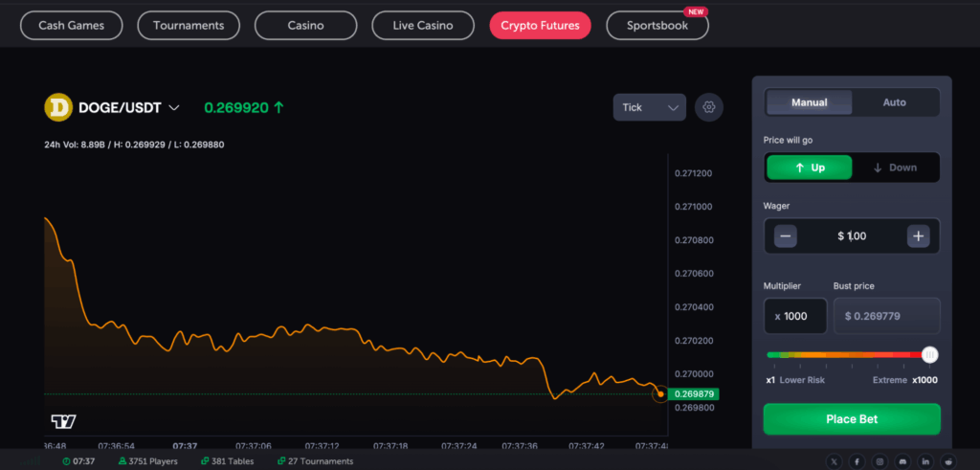Click the 0.270000 axis price label

(x=693, y=373)
